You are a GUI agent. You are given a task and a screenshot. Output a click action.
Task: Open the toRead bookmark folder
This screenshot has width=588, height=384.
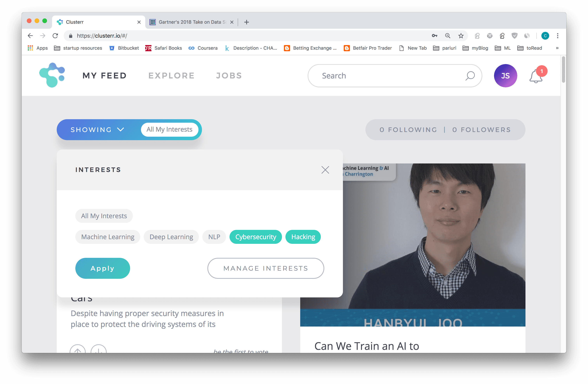click(x=530, y=48)
